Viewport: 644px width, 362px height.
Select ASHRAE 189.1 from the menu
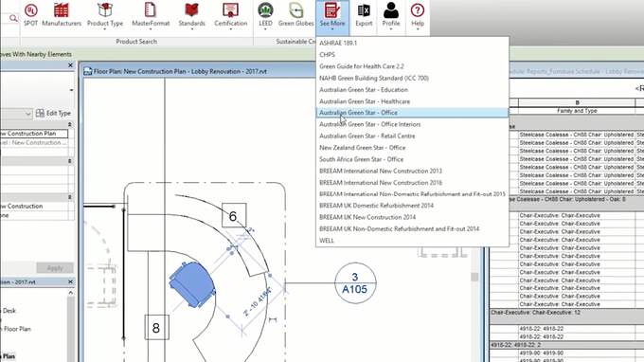[x=412, y=43]
